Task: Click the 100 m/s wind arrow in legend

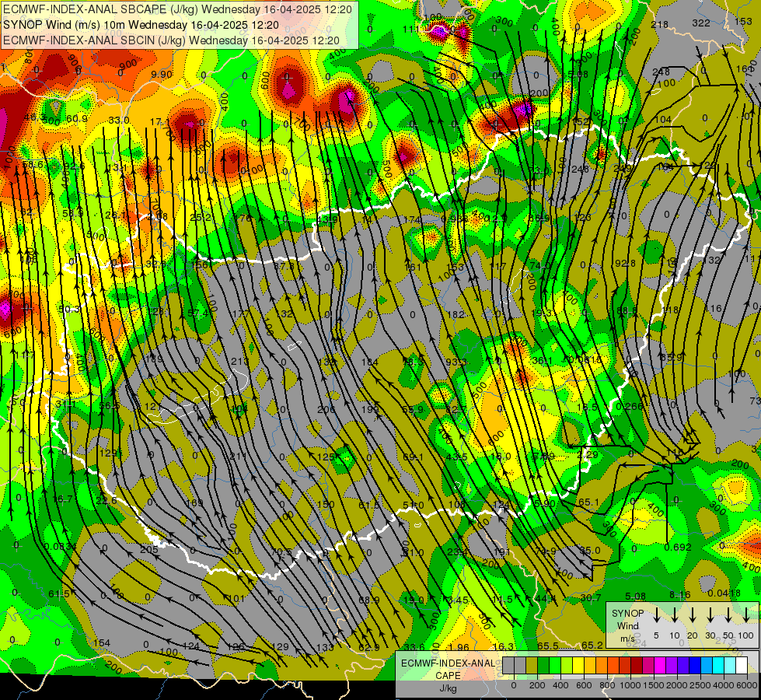Action: [746, 614]
